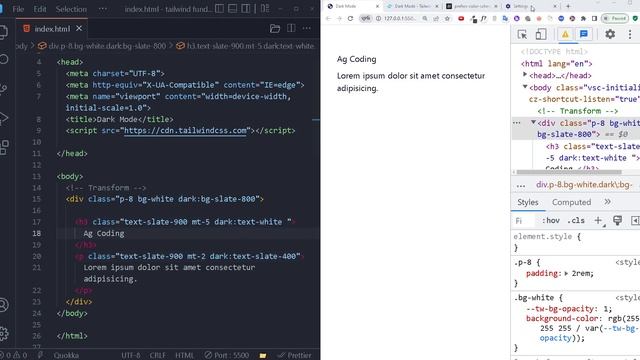Go back in the browser

[x=329, y=18]
